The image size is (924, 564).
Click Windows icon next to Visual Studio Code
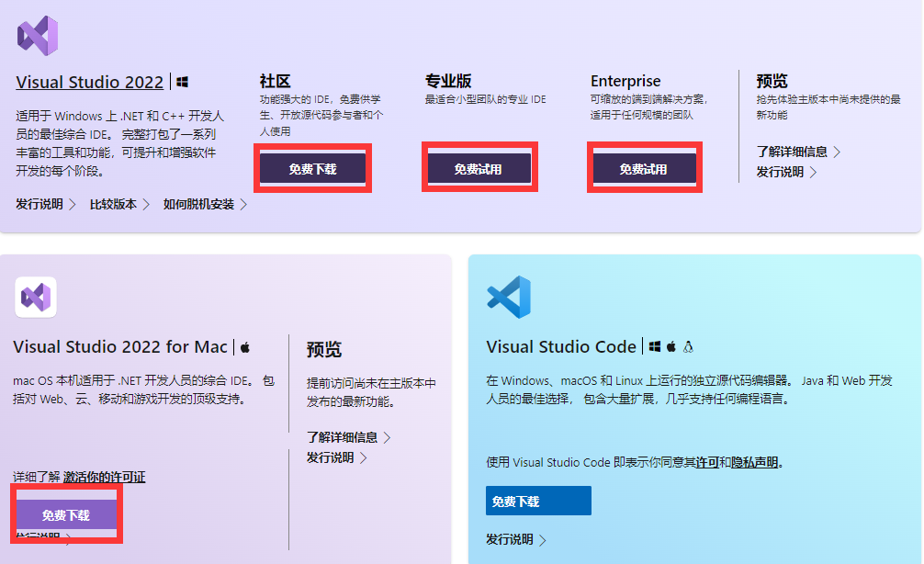[x=655, y=346]
